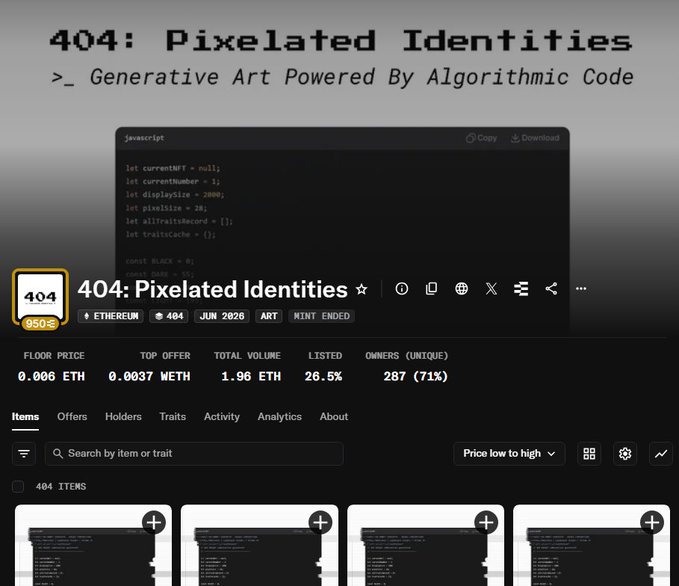
Task: Open the Price low to high dropdown
Action: (x=509, y=453)
